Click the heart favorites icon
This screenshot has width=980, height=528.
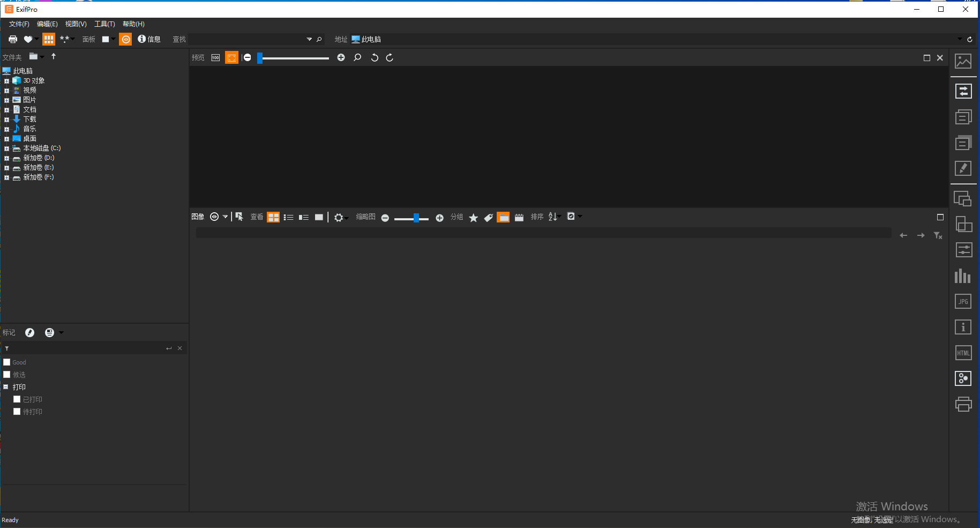[28, 39]
